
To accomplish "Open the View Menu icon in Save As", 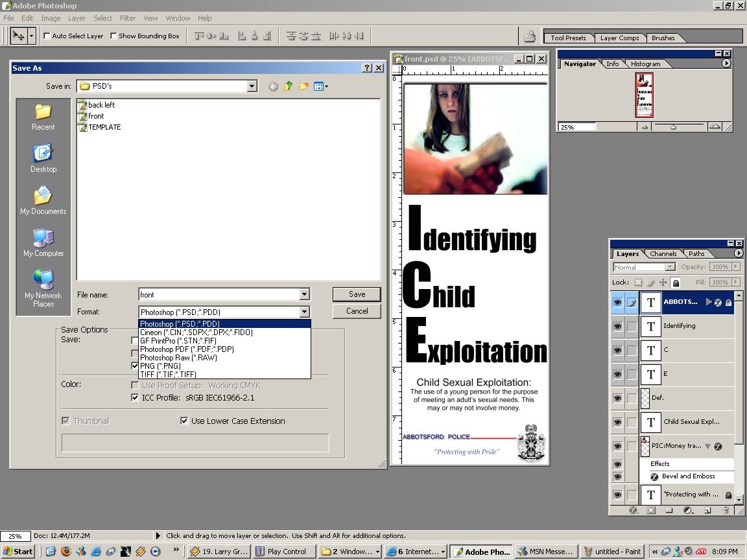I will pyautogui.click(x=320, y=86).
